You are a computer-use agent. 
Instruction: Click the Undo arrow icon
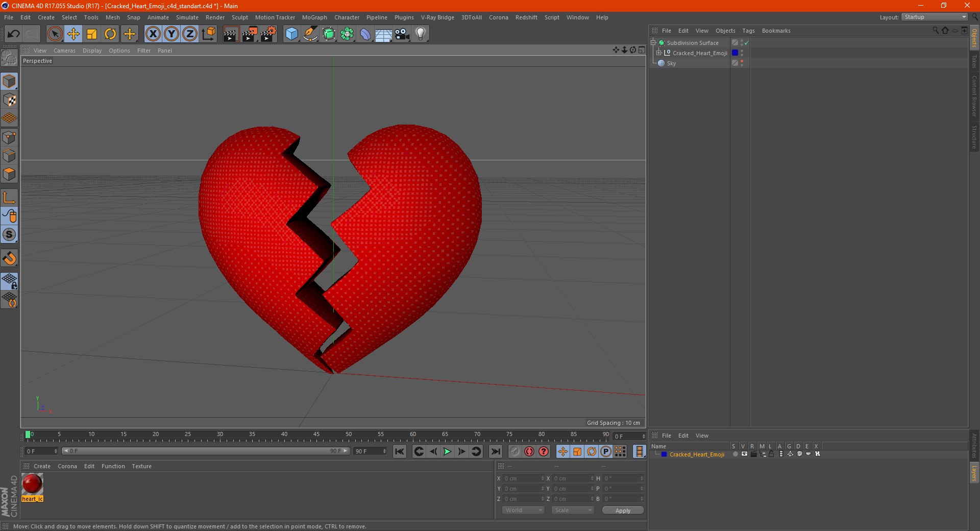pyautogui.click(x=14, y=34)
